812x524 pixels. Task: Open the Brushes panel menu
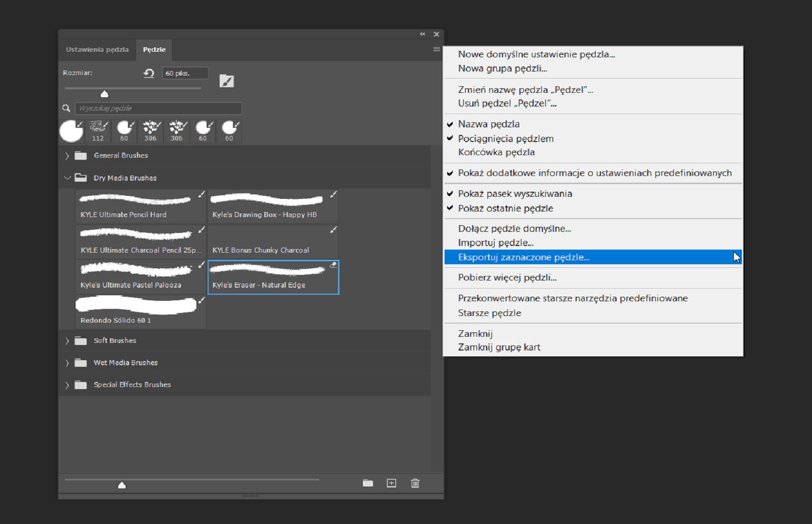tap(435, 49)
